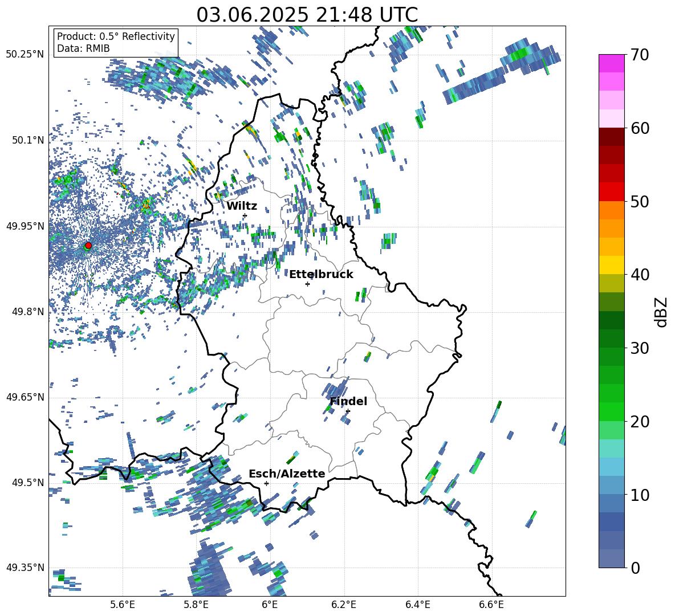Viewport: 675px width, 616px height.
Task: Click the Wiltz city label
Action: 242,206
